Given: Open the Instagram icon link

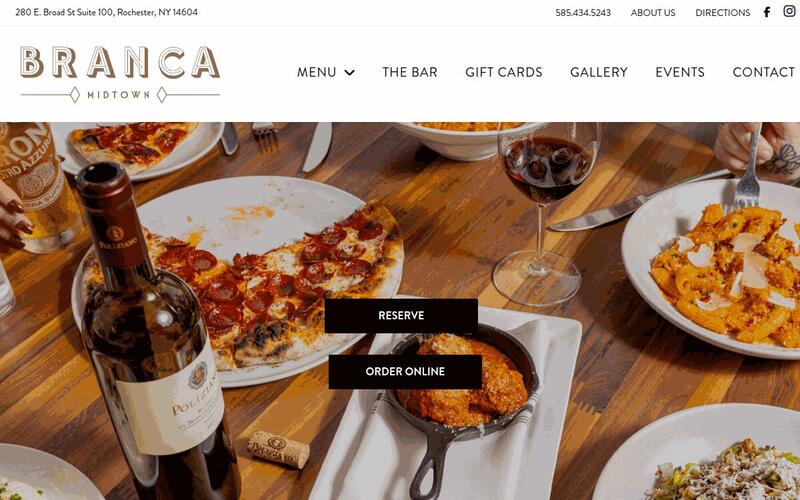Looking at the screenshot, I should (x=789, y=11).
